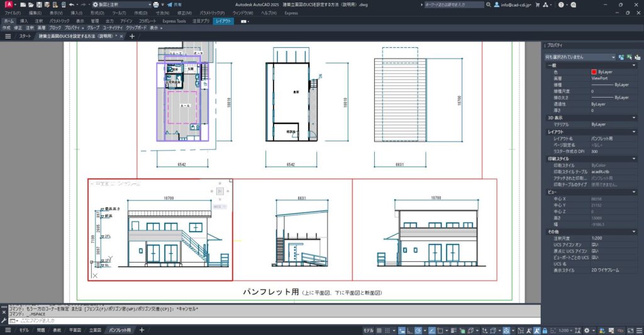This screenshot has width=644, height=335.
Task: Click the Autodesk App store A icon
Action: (x=545, y=4)
